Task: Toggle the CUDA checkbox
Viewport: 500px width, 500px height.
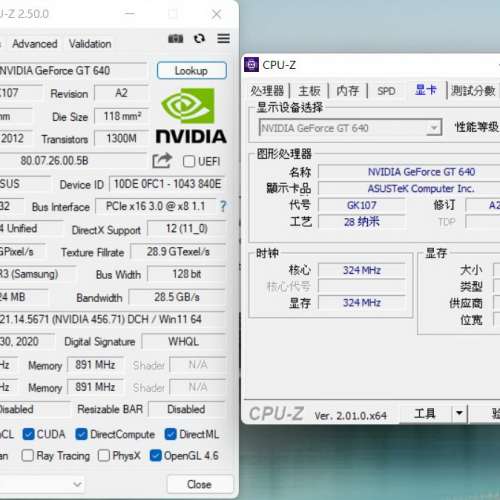Action: pyautogui.click(x=28, y=434)
